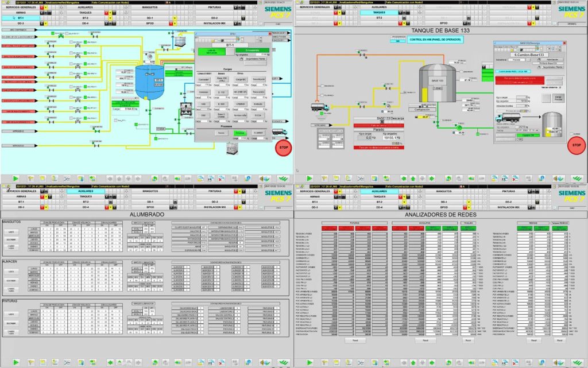Image resolution: width=588 pixels, height=368 pixels.
Task: Click Seguimiento Planta button in BT-1 popup
Action: [x=254, y=59]
